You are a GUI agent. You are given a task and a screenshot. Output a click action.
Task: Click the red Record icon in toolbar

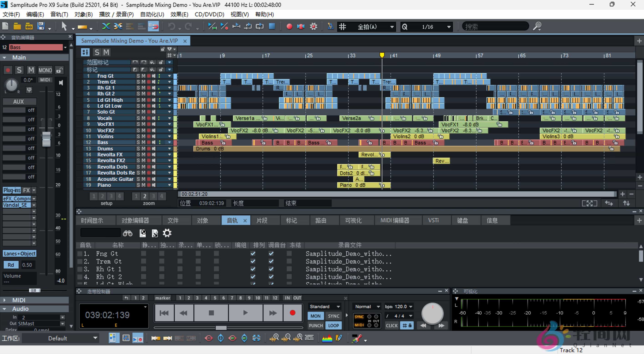coord(289,26)
